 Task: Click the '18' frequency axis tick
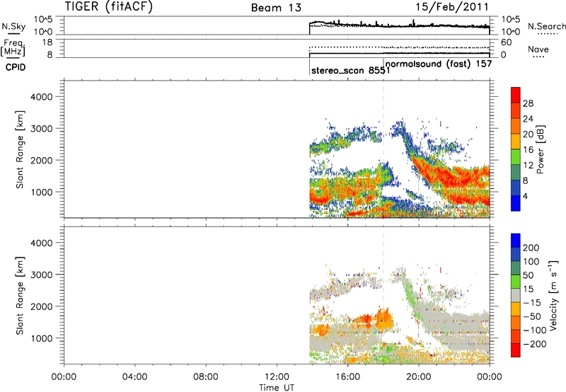pyautogui.click(x=47, y=42)
